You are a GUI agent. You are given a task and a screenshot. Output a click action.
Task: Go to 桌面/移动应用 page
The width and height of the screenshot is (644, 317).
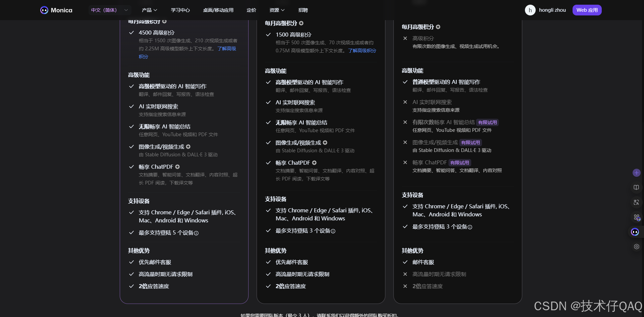tap(218, 10)
